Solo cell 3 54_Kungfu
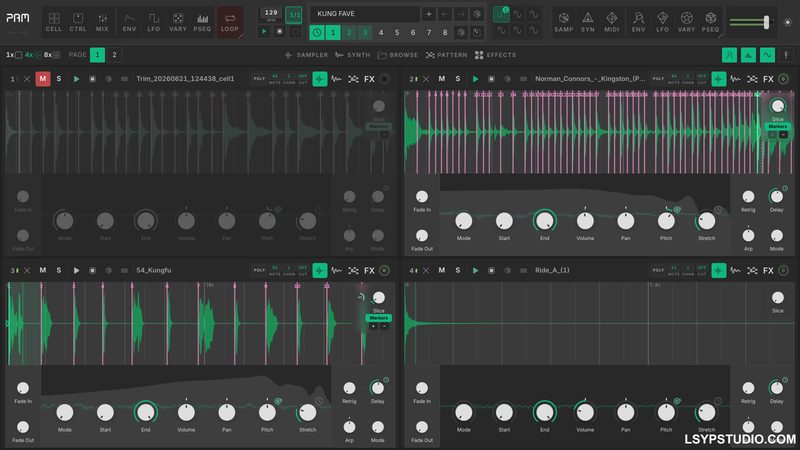 point(59,270)
